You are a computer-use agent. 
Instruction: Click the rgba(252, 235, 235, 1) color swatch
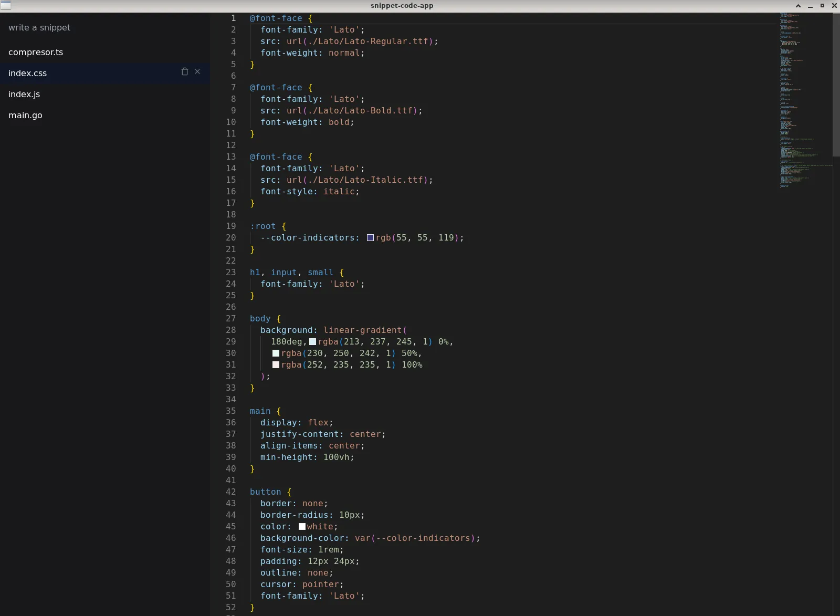276,365
